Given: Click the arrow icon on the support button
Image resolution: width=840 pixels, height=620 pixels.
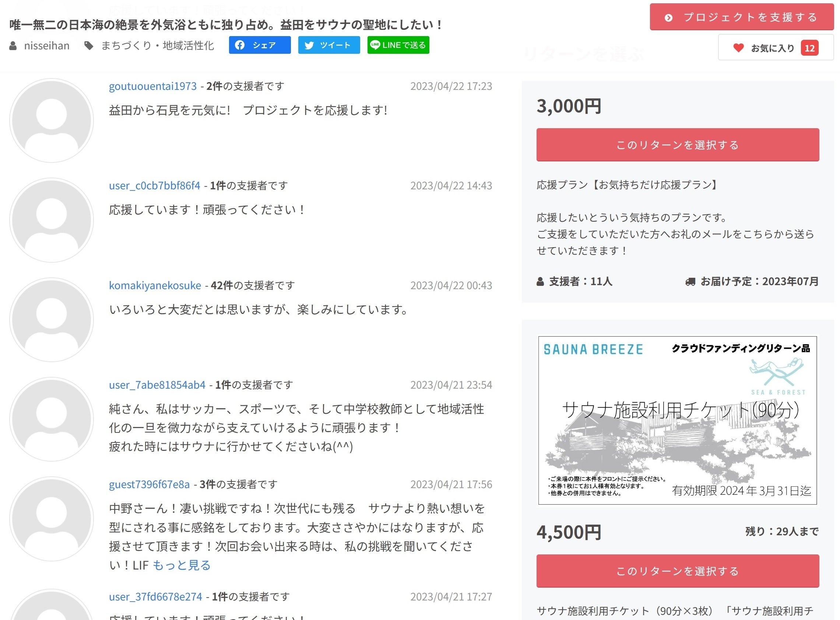Looking at the screenshot, I should [668, 18].
